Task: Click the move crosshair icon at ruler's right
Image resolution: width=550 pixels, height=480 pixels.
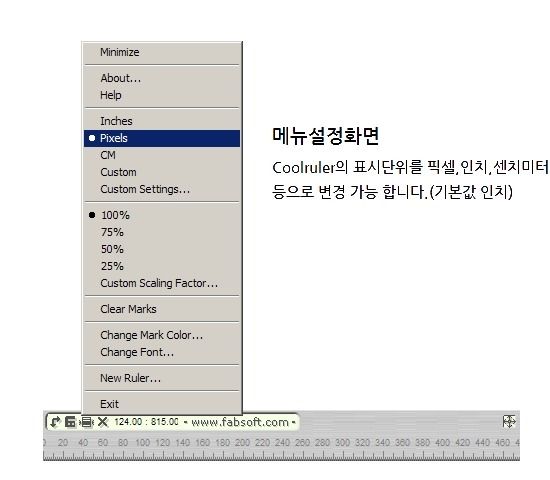Action: point(509,421)
